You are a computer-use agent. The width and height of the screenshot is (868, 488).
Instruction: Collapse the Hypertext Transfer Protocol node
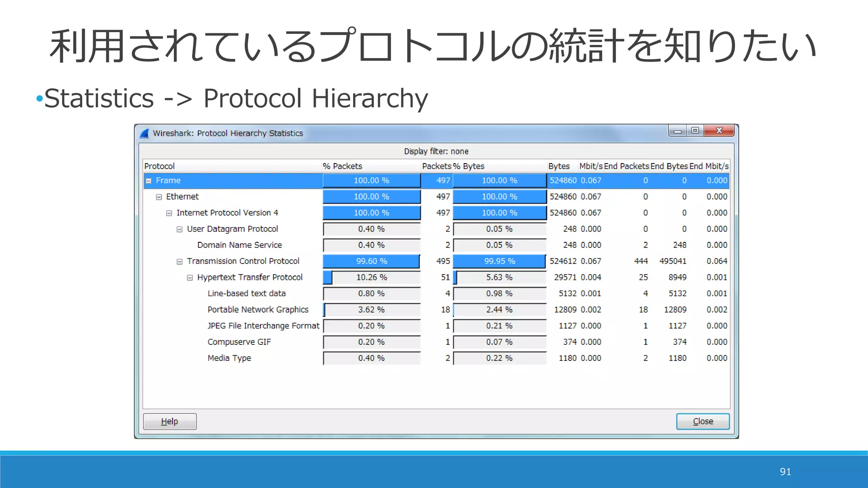(x=190, y=277)
